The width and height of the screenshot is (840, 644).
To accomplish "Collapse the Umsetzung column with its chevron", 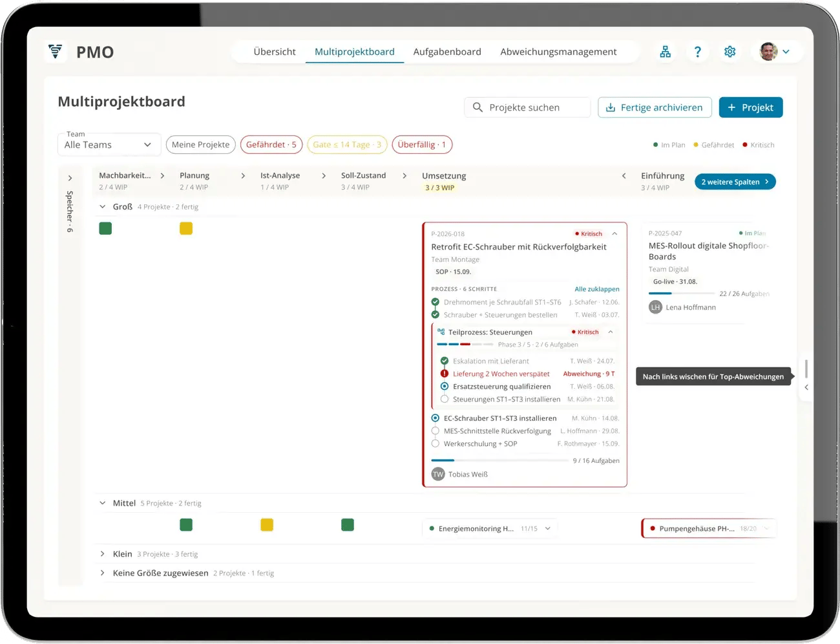I will pyautogui.click(x=624, y=176).
